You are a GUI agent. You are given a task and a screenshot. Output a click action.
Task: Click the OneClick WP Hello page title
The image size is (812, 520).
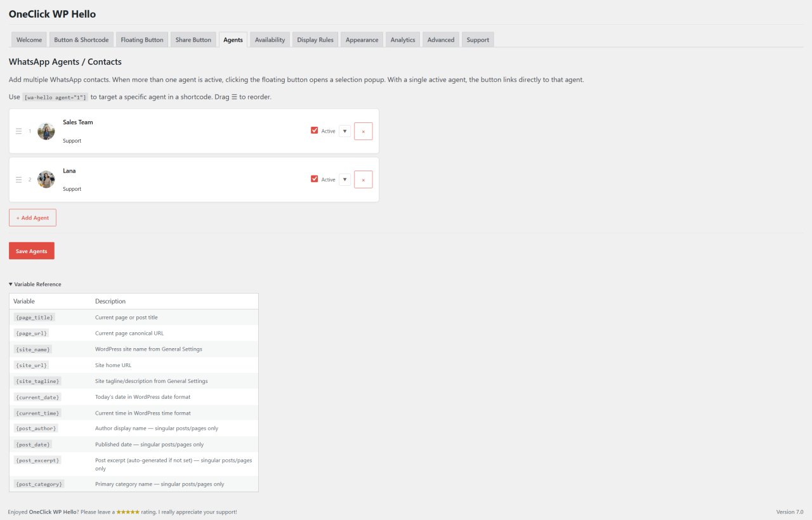coord(53,14)
